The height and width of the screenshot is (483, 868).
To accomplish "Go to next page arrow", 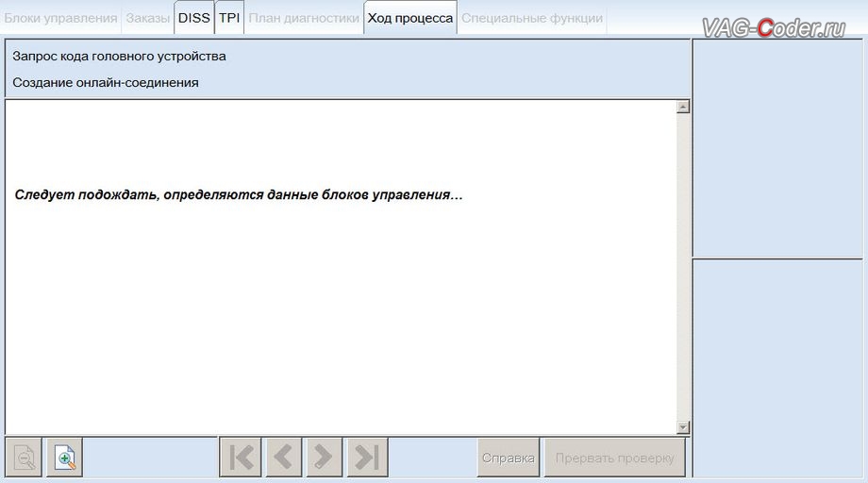I will (x=324, y=457).
